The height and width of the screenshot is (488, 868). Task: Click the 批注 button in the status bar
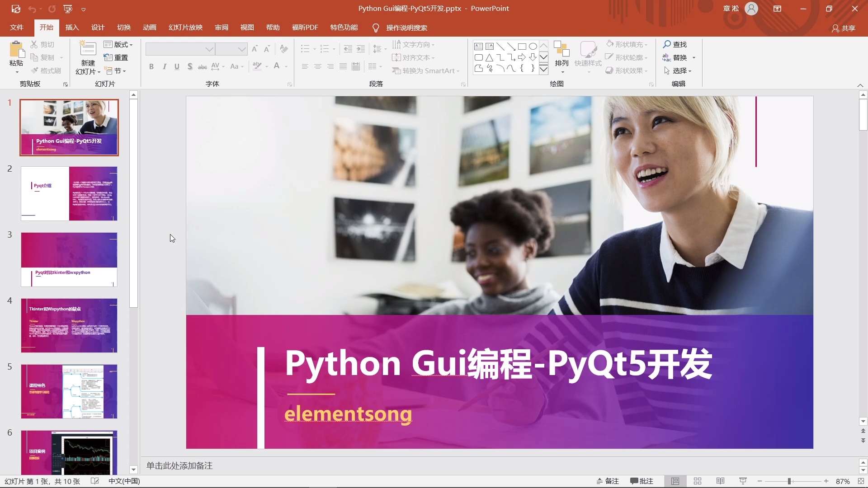click(x=642, y=481)
